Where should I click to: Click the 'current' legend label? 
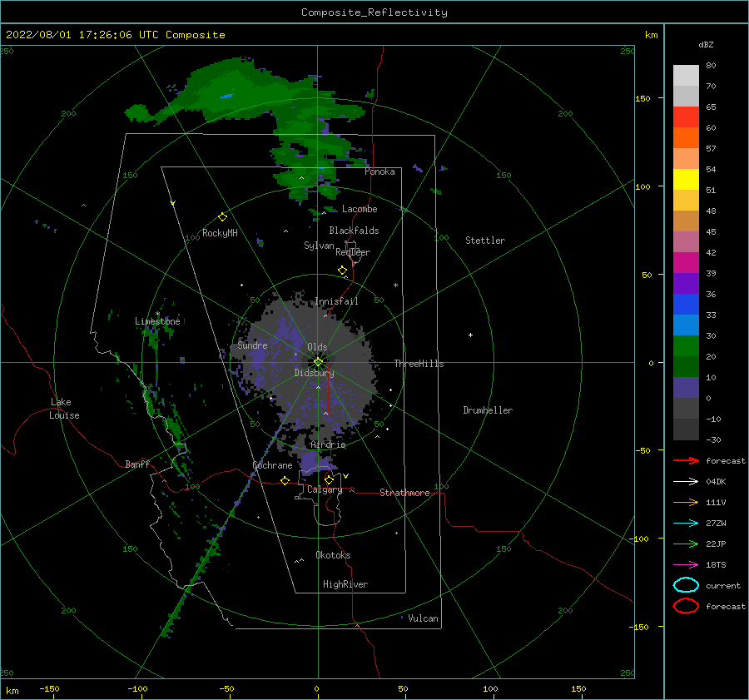(x=723, y=585)
